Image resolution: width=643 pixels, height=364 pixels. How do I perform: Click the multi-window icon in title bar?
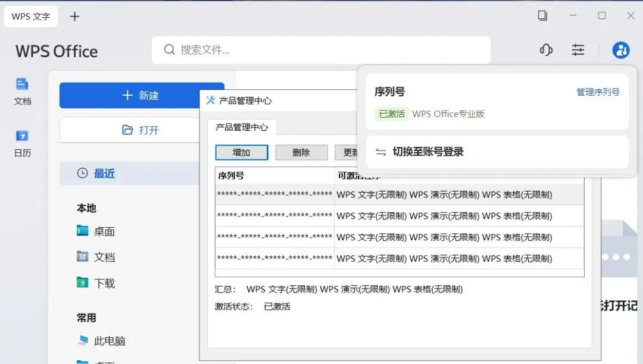pos(542,15)
